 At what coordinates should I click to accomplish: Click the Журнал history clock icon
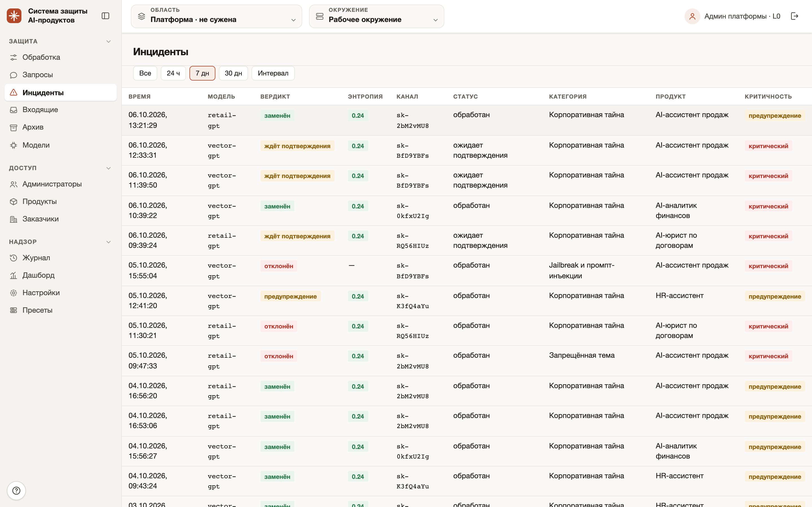[x=14, y=258]
